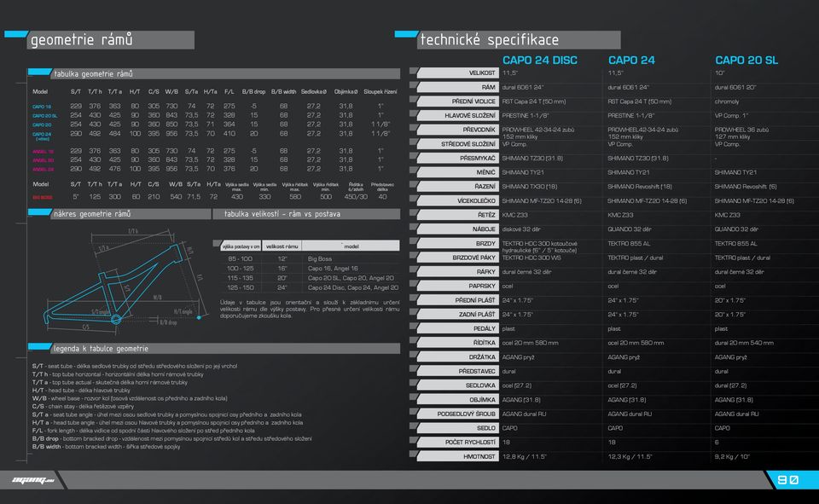Click the red BIG BOSS model row
Viewport: 819px width, 504px height.
[x=211, y=197]
